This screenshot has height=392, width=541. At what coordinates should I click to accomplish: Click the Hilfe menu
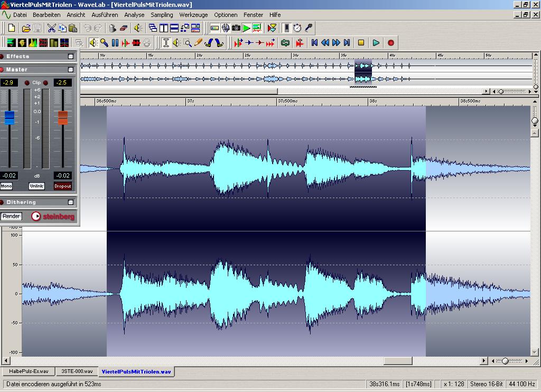click(x=275, y=15)
